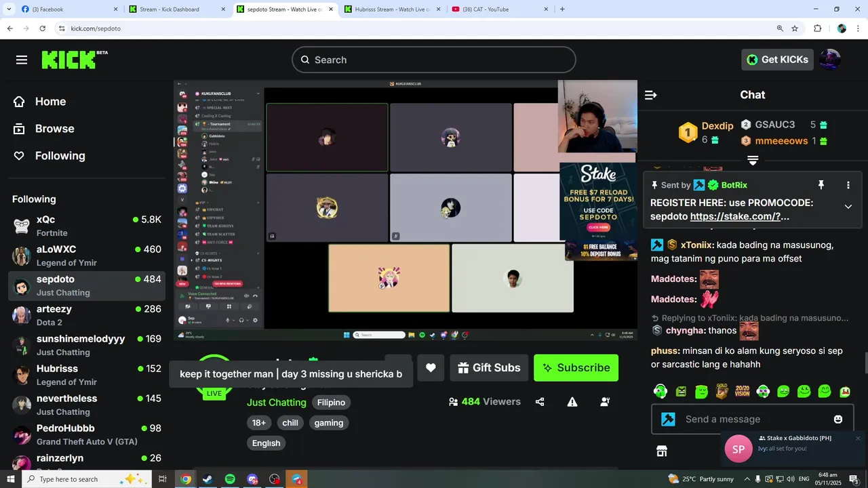
Task: Click chyngha username in chat
Action: pyautogui.click(x=685, y=331)
